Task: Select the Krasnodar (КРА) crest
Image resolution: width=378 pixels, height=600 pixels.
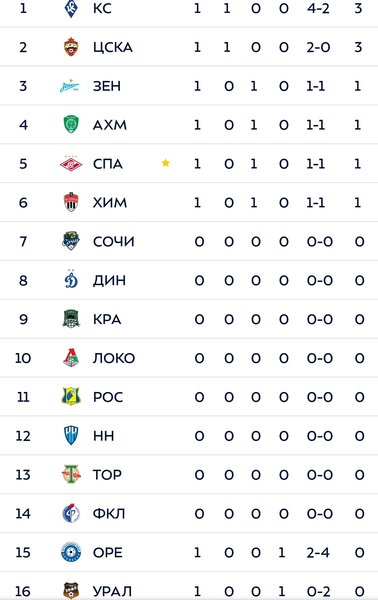Action: [71, 319]
